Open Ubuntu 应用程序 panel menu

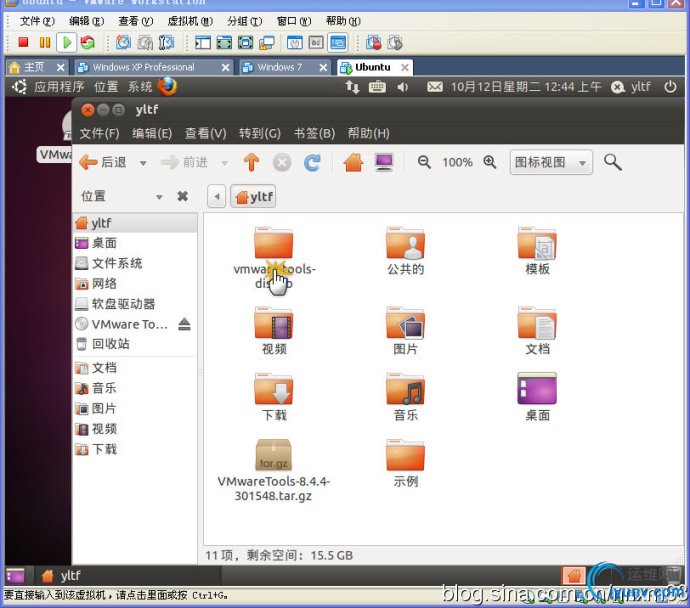59,87
